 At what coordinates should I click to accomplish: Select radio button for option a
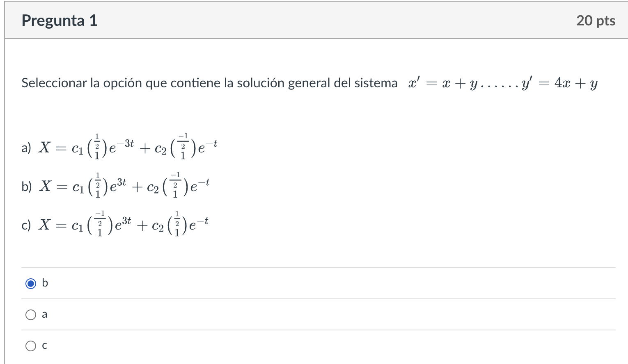click(x=31, y=314)
